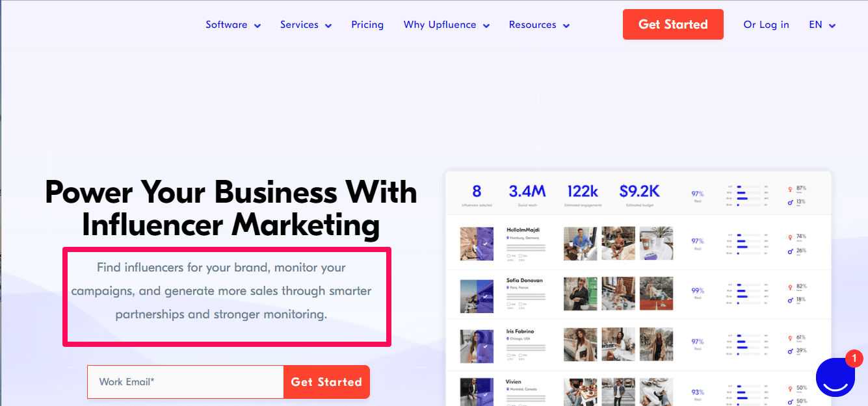This screenshot has height=406, width=868.
Task: Deselect Sofia Donovan's checked profile photo
Action: [x=484, y=296]
